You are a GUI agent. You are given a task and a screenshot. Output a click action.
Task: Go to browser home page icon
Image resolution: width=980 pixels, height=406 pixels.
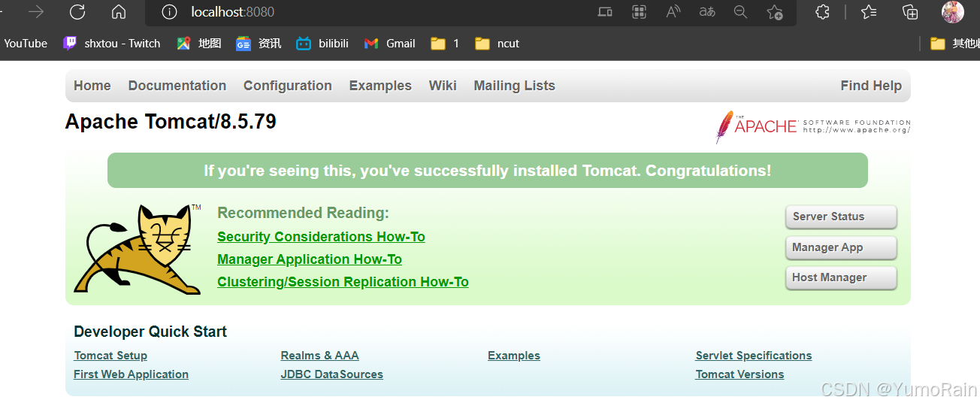click(119, 12)
